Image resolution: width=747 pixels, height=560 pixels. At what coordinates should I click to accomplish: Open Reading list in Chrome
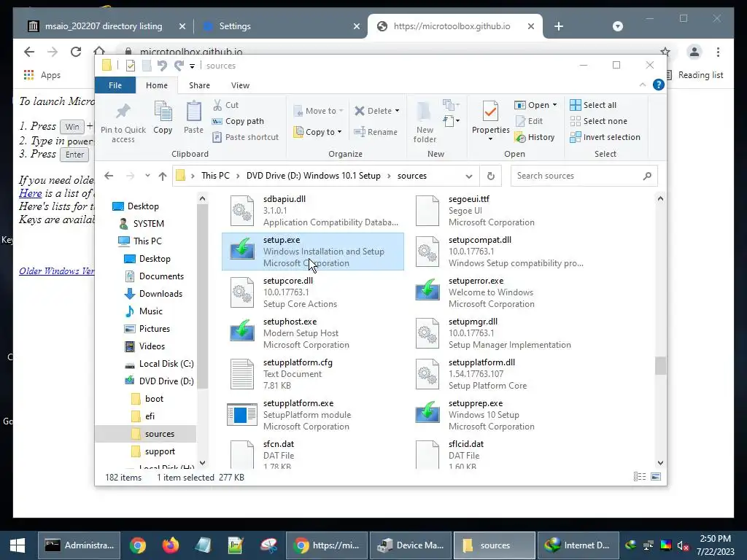coord(695,75)
